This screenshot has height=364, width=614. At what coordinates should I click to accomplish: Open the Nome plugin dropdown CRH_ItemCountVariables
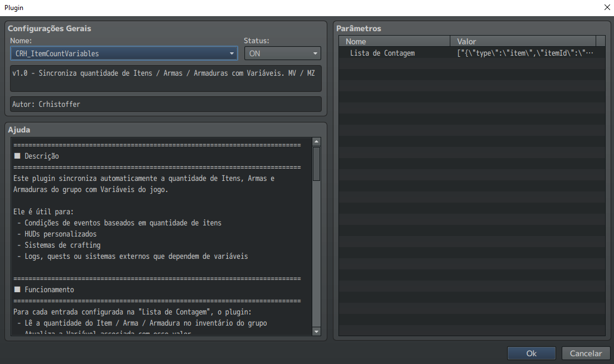click(x=124, y=53)
